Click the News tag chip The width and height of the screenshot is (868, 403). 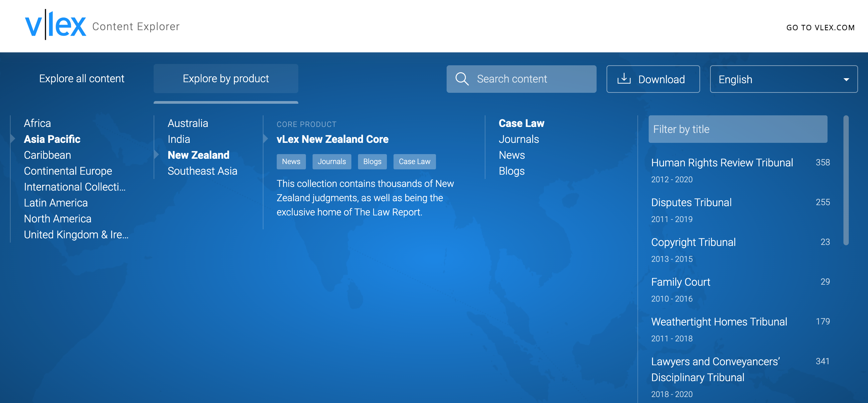click(291, 162)
